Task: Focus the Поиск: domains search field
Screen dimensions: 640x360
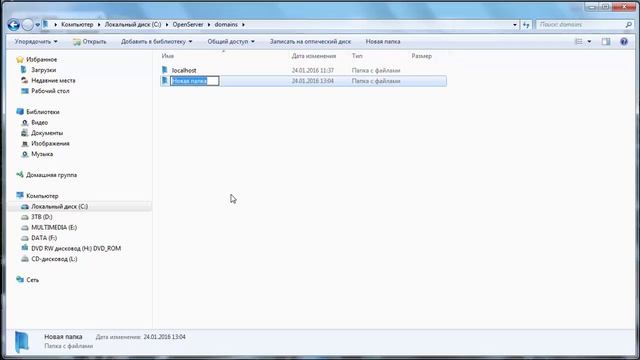Action: [x=580, y=24]
